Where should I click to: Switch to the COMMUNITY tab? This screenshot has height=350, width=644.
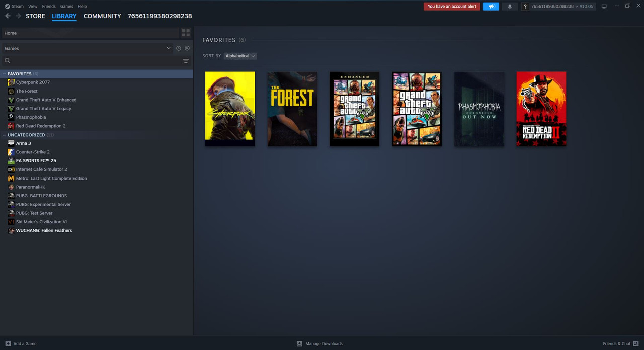102,16
